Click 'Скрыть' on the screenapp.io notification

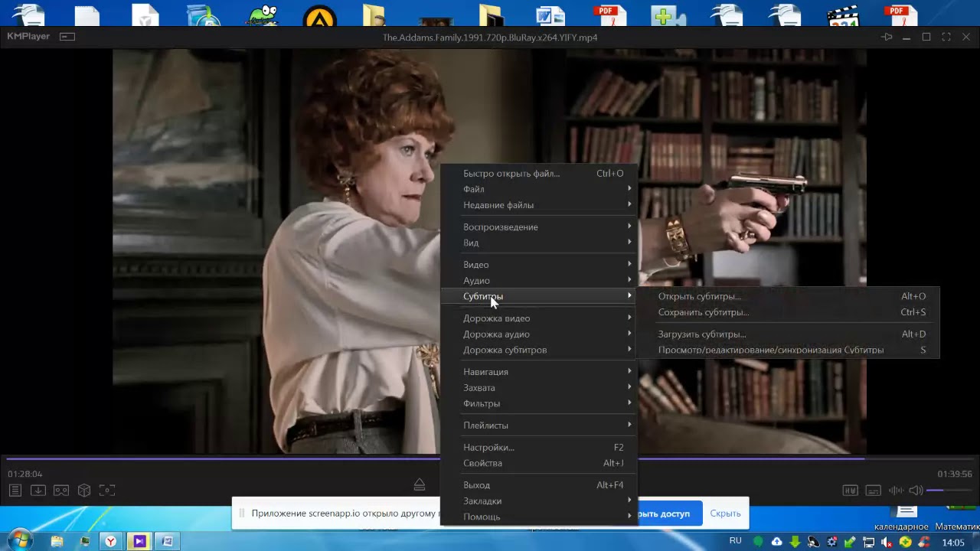point(725,514)
